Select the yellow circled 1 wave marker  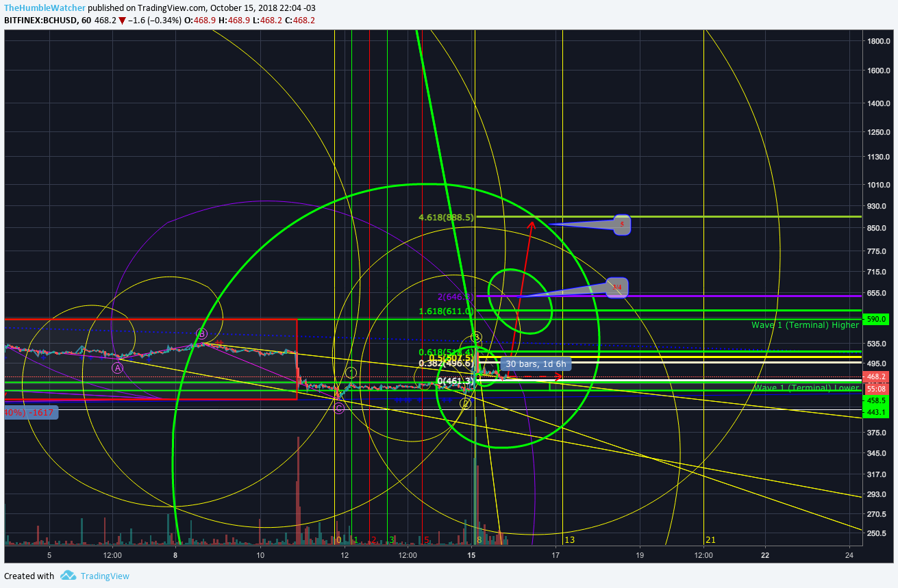(351, 372)
